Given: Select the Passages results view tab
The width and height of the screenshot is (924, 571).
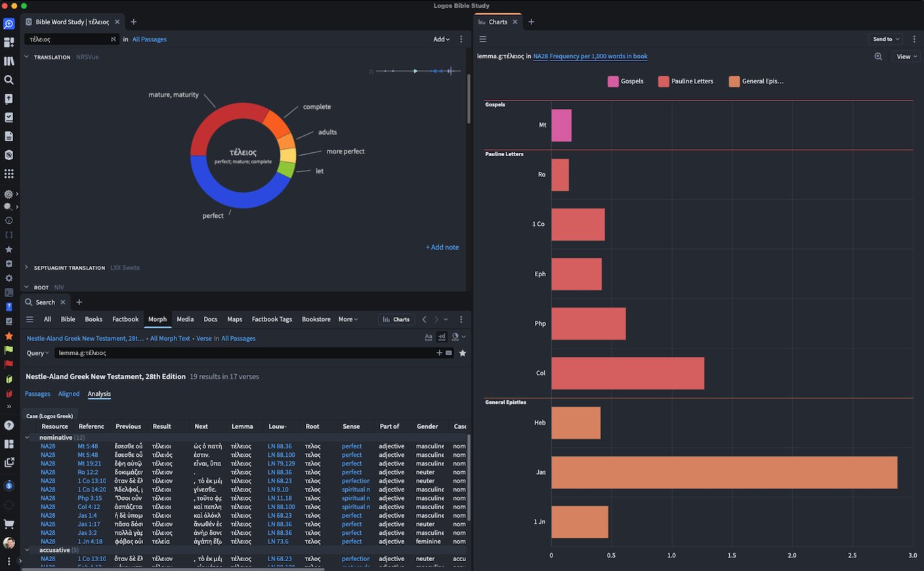Looking at the screenshot, I should click(37, 394).
